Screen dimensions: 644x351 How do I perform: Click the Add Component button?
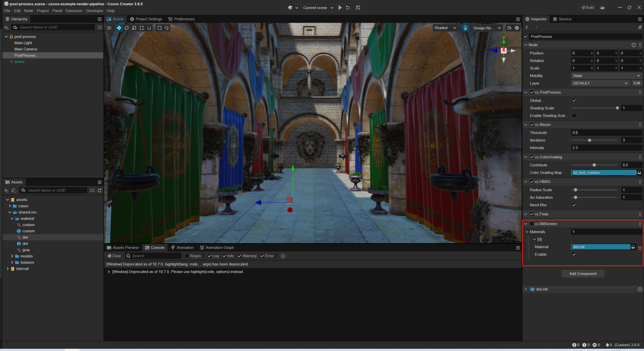[x=583, y=274]
